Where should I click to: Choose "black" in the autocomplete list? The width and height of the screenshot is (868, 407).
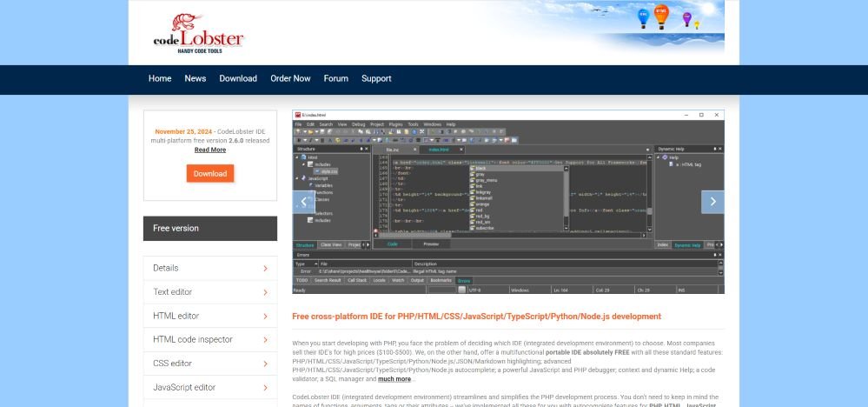516,169
